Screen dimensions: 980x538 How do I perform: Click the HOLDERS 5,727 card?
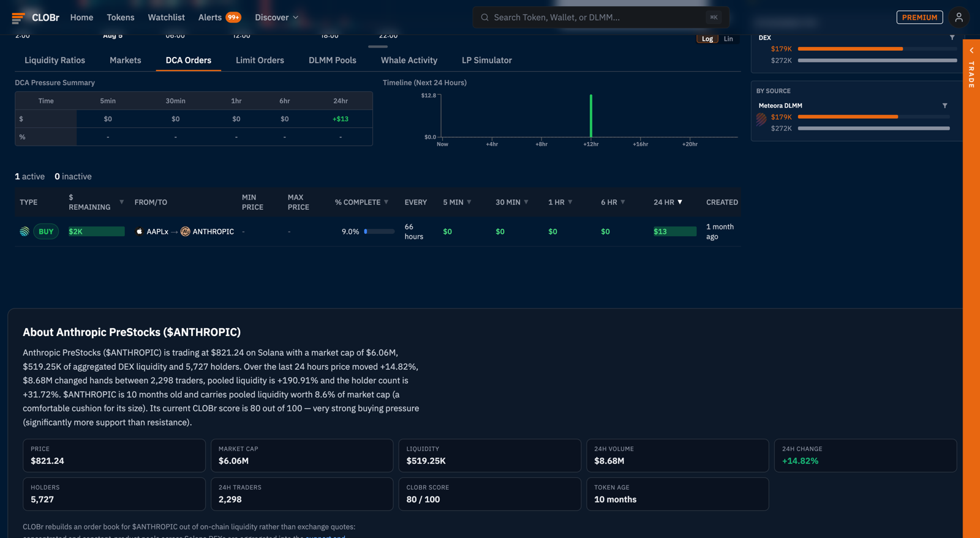coord(114,494)
